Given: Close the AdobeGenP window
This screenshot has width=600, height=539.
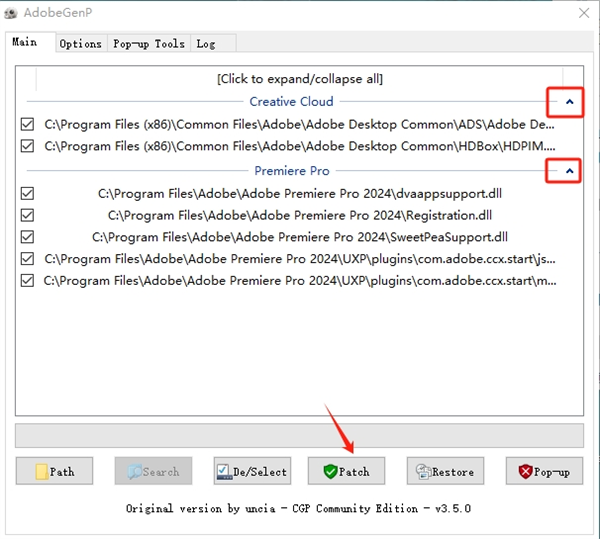Looking at the screenshot, I should (584, 13).
